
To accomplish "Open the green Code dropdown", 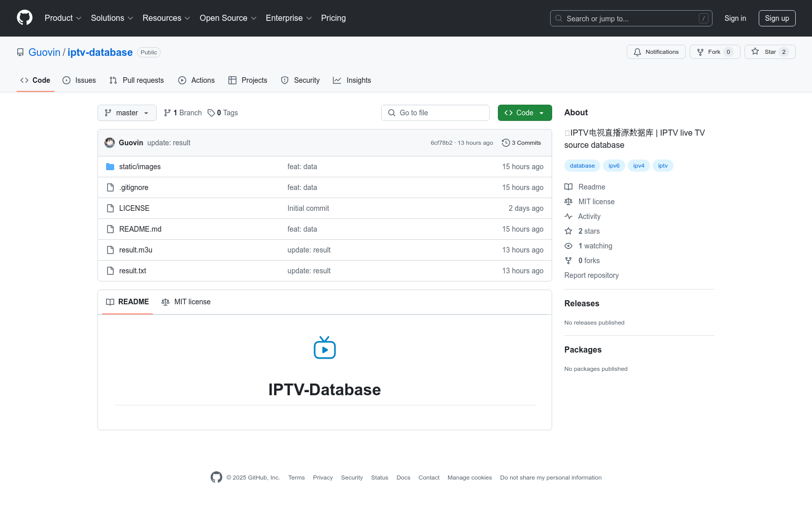I will [x=525, y=113].
